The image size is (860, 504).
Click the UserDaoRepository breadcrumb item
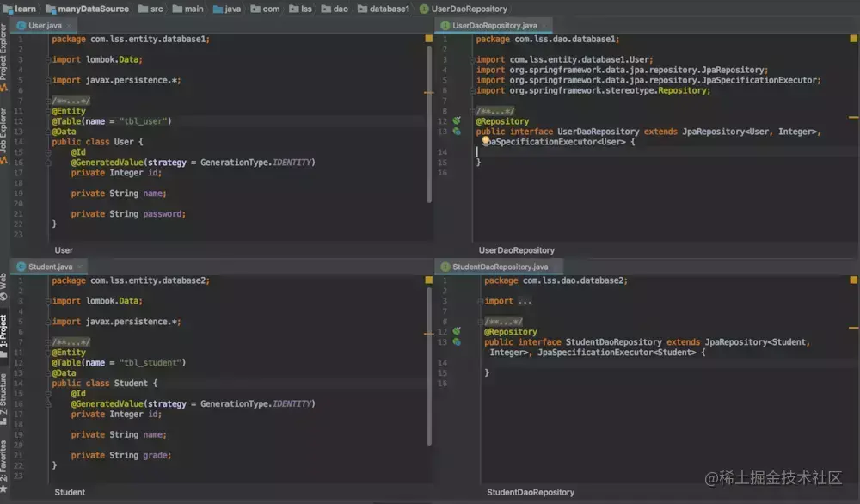point(464,9)
